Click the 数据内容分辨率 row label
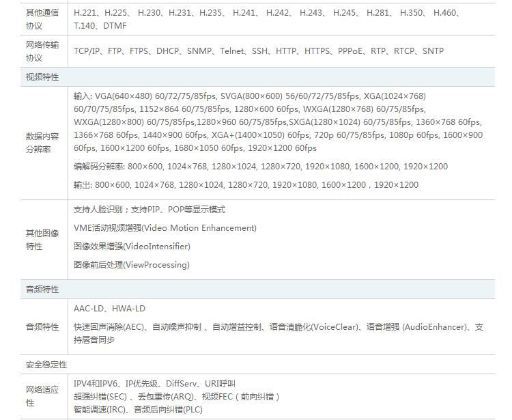The height and width of the screenshot is (420, 512). pos(42,142)
